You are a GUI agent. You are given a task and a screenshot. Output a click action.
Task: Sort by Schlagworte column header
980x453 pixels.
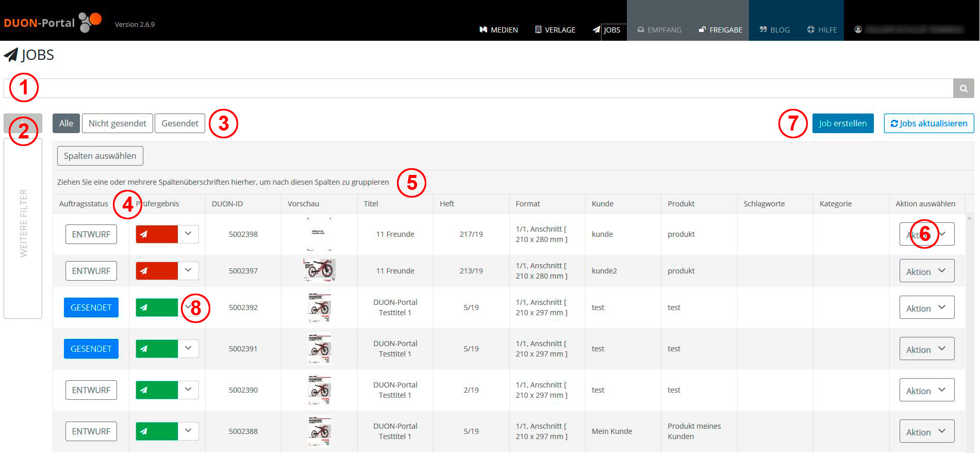coord(764,204)
